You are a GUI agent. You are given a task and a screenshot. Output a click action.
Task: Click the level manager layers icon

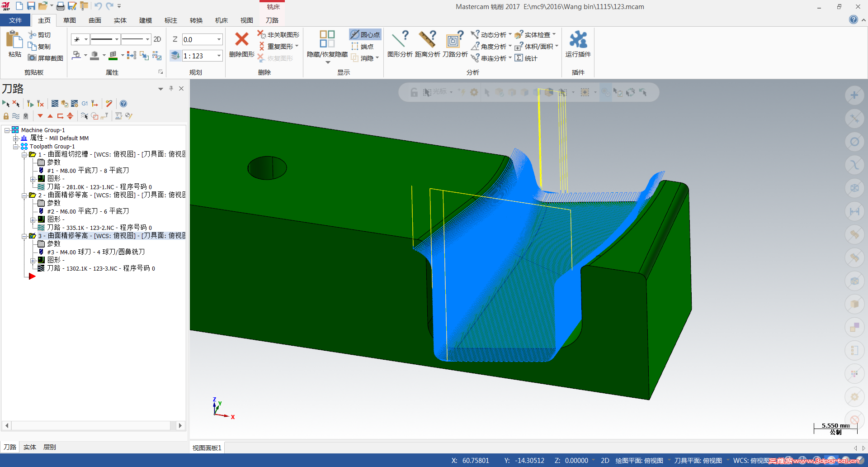click(x=175, y=55)
